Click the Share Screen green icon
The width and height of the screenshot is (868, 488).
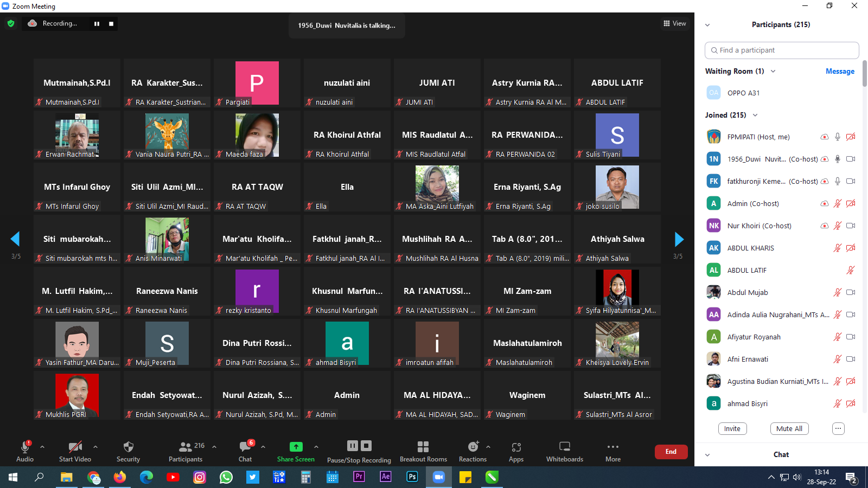click(296, 447)
